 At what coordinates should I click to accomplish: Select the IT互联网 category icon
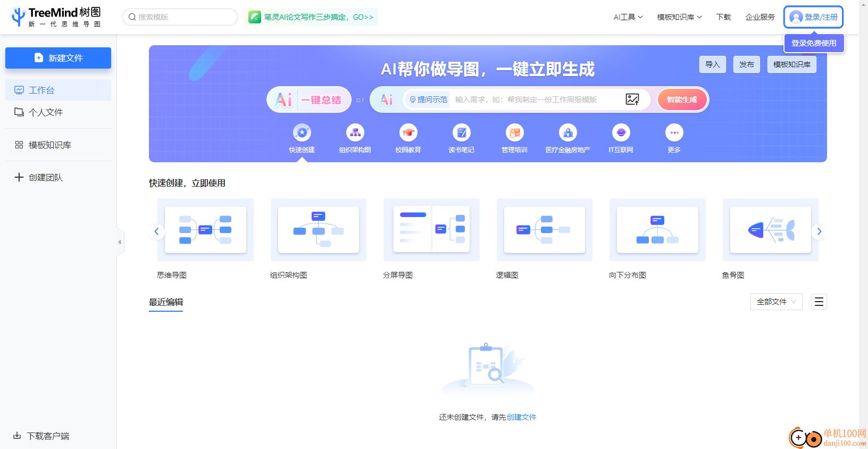click(621, 132)
